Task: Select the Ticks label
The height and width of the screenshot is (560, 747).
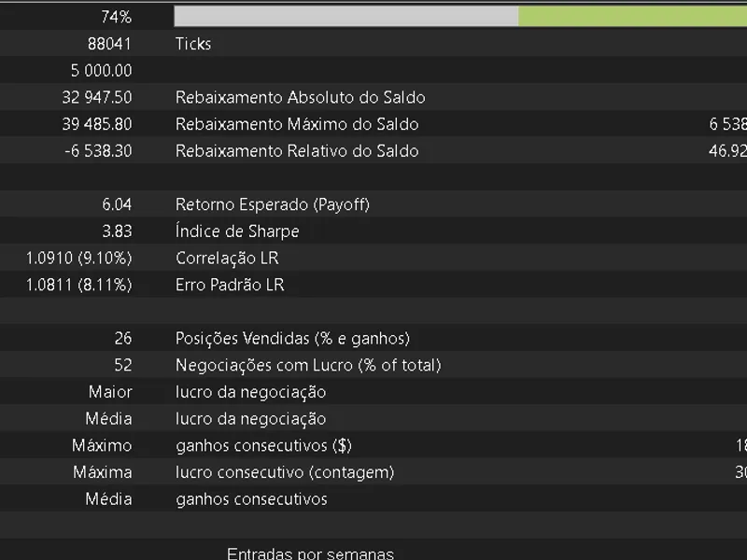Action: [193, 44]
